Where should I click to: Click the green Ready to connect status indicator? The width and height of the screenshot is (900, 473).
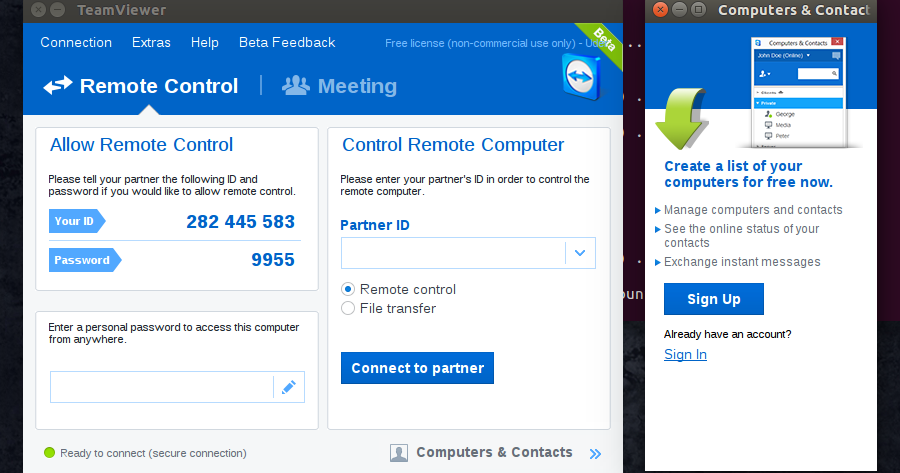[x=49, y=453]
